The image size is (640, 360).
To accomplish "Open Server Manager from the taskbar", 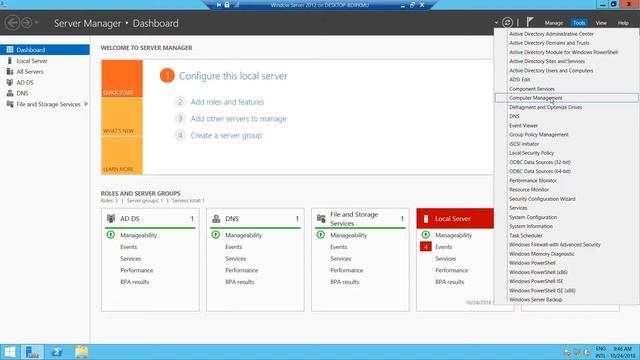I will (x=32, y=352).
